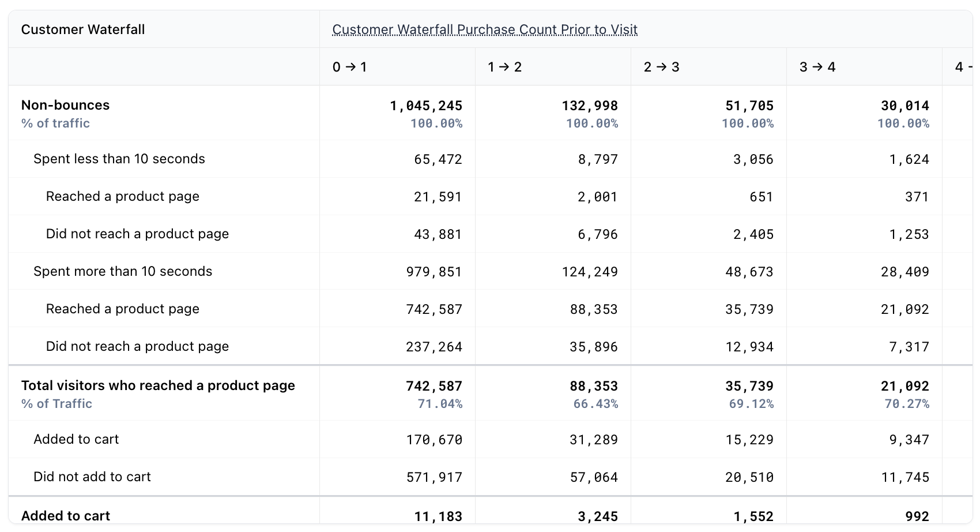Viewport: 980px width, 532px height.
Task: Click the 65,472 cell in 0 → 1 column
Action: [x=438, y=159]
